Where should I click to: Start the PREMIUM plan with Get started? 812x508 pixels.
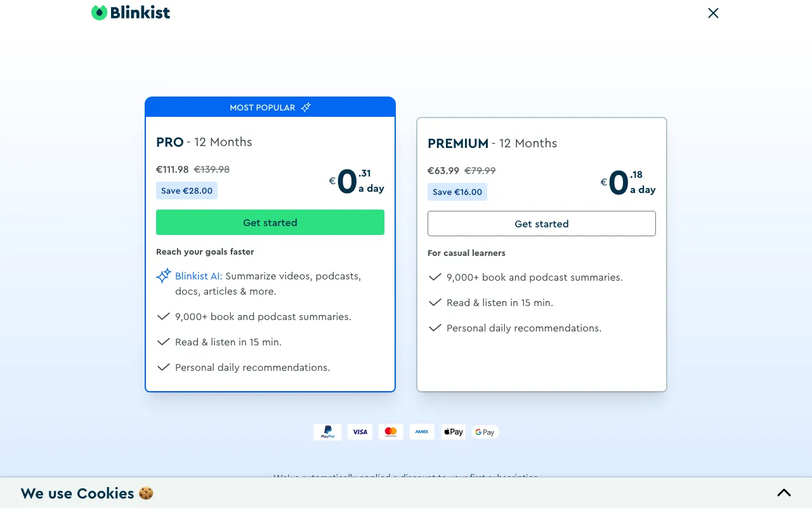pos(542,224)
